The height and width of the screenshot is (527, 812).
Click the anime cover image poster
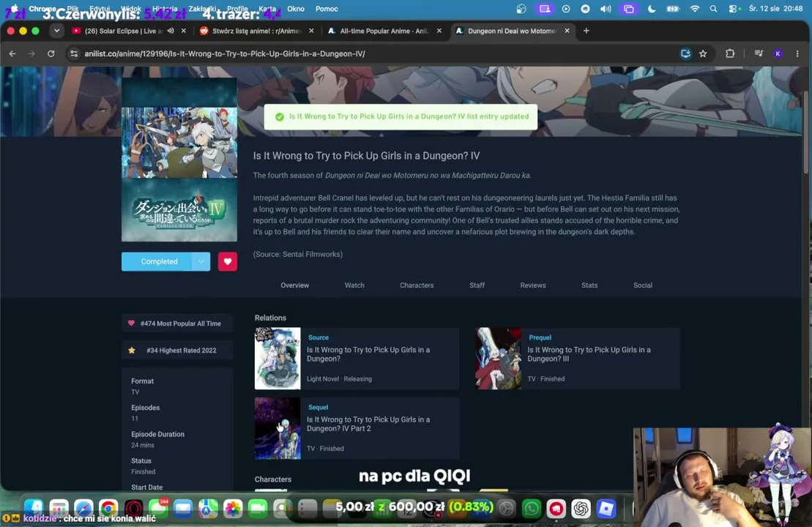[x=179, y=160]
